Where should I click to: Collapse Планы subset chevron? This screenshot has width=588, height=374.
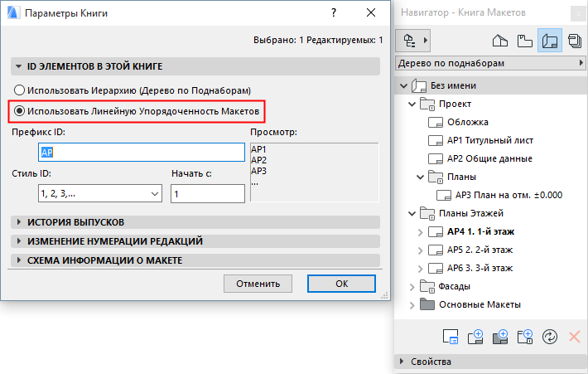420,177
